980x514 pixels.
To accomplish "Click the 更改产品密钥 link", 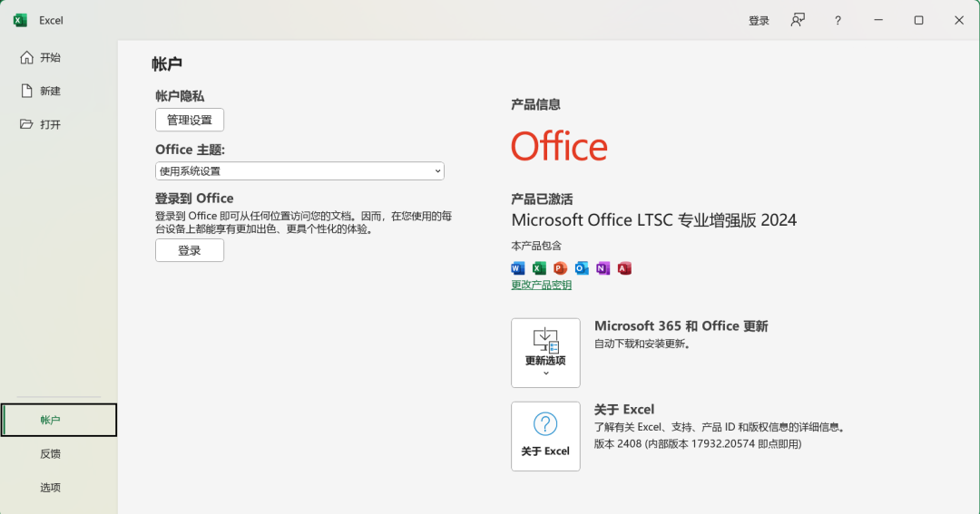I will click(x=541, y=285).
